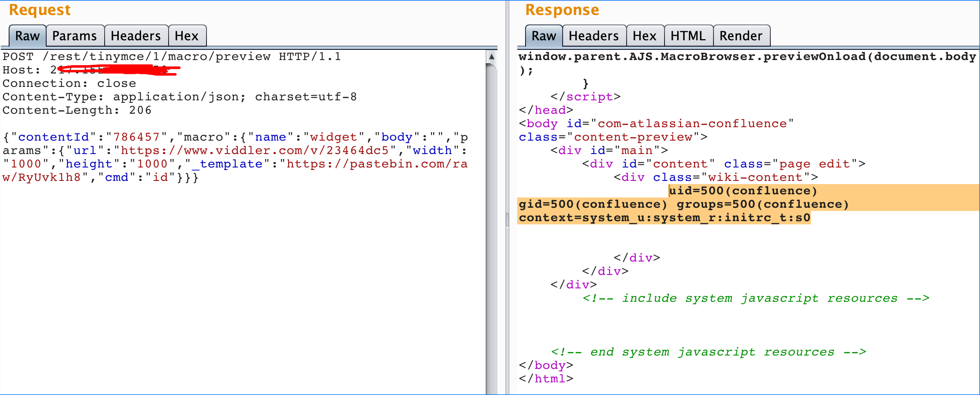
Task: Click the closing </head> tag
Action: pyautogui.click(x=546, y=110)
